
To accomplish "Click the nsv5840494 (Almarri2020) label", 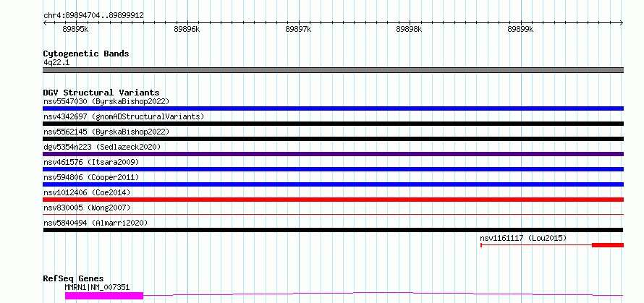I will pyautogui.click(x=96, y=223).
